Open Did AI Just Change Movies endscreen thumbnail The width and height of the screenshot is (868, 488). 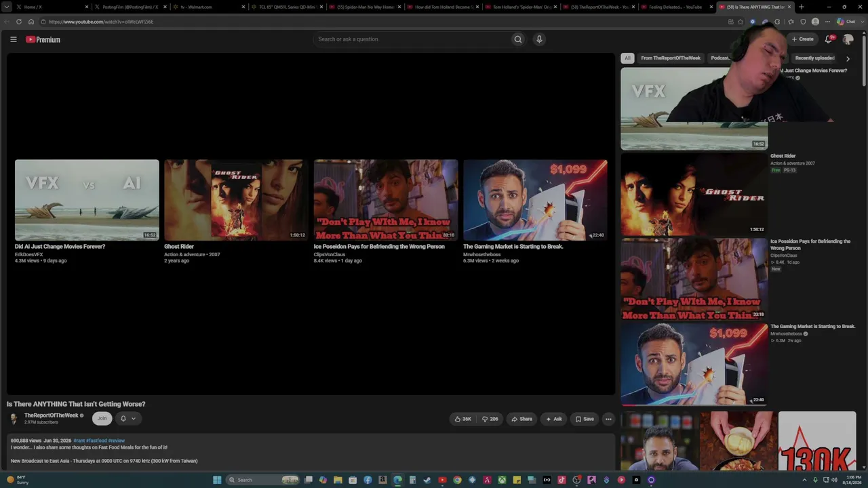click(87, 200)
